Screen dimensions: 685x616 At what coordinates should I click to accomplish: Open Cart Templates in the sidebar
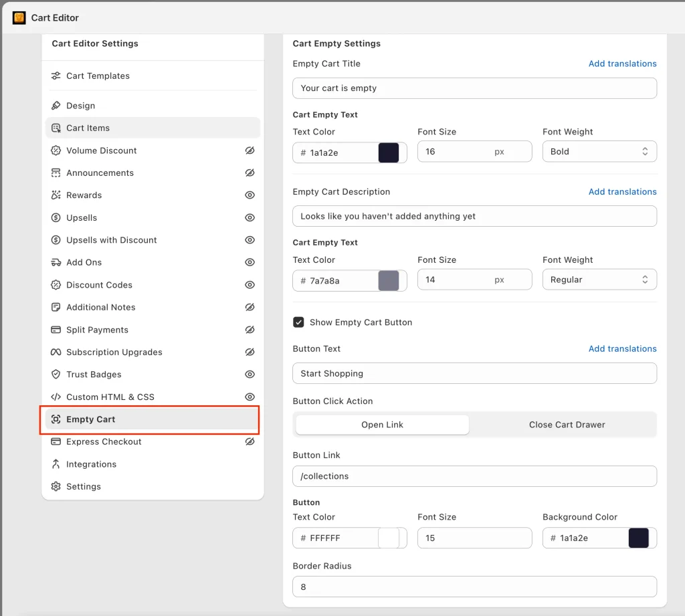pos(153,76)
